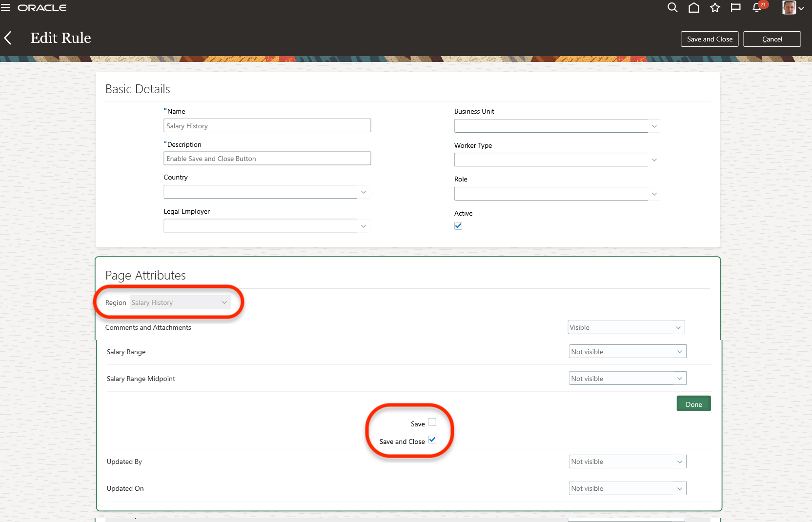This screenshot has height=522, width=812.
Task: Uncheck the Save and Close checkbox
Action: [x=432, y=440]
